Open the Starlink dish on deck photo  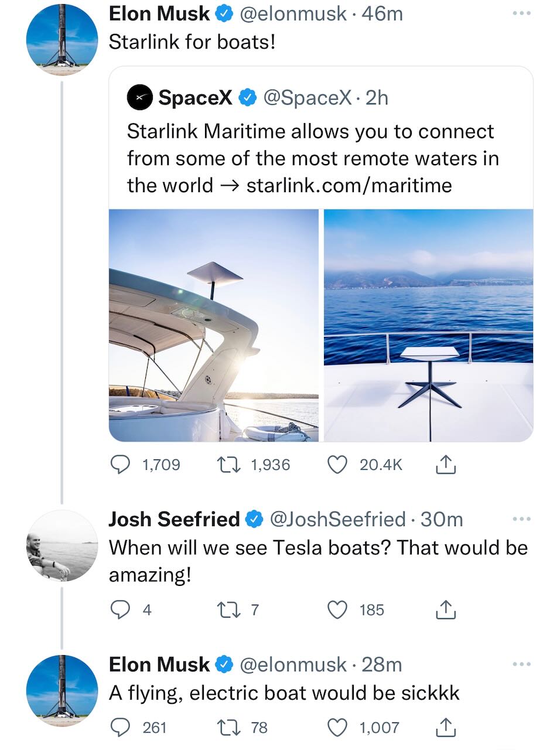tap(428, 325)
